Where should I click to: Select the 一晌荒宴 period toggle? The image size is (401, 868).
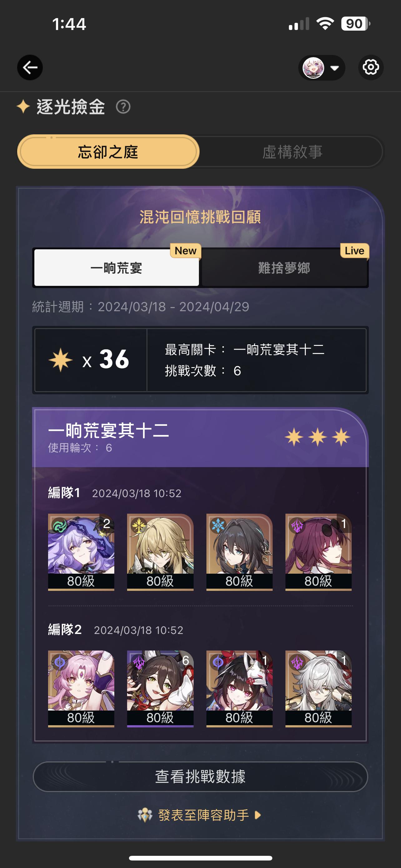(116, 268)
